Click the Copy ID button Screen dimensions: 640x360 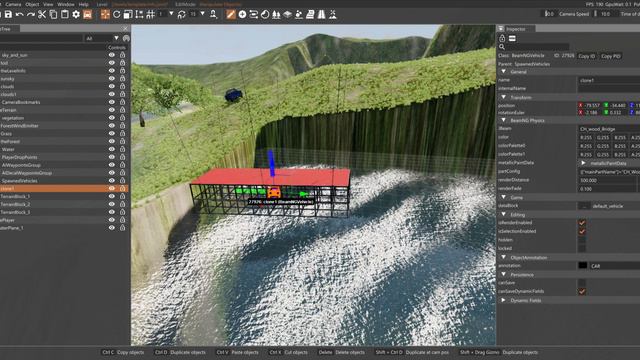coord(587,56)
